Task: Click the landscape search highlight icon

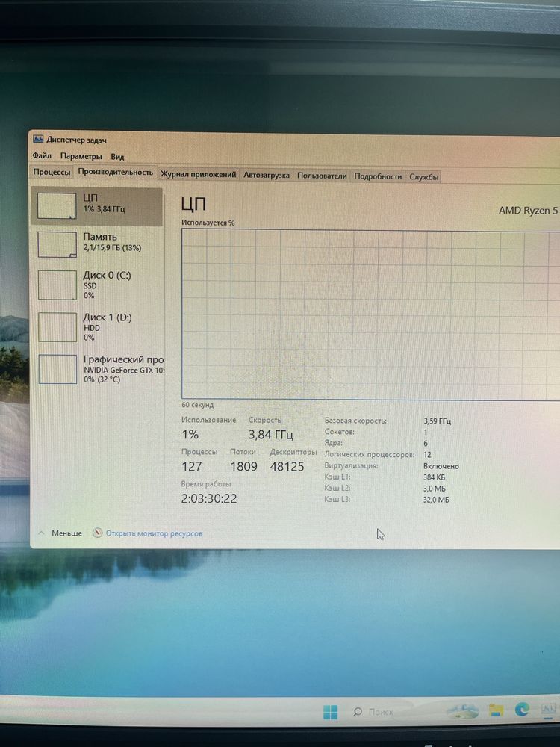Action: pos(464,711)
